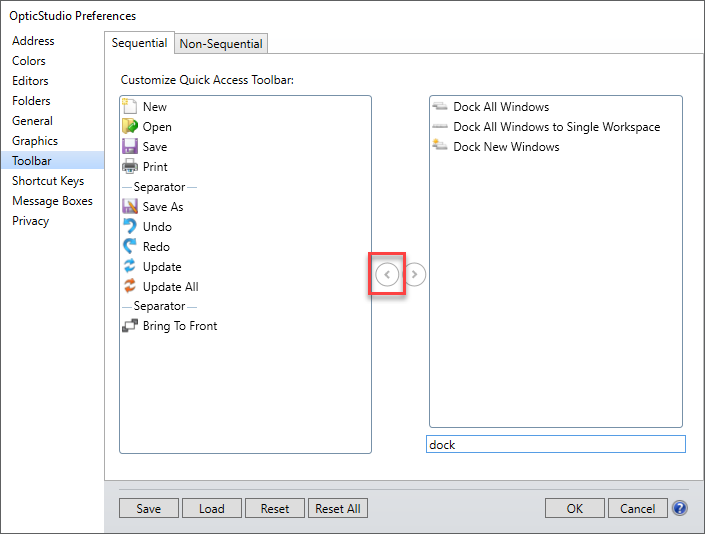705x534 pixels.
Task: Click the Bring To Front windows icon
Action: point(129,325)
